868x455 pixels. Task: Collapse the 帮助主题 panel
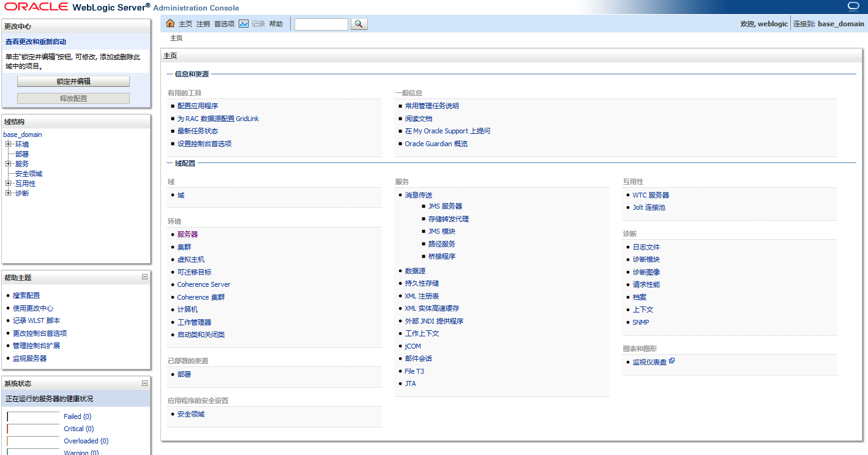pyautogui.click(x=145, y=277)
